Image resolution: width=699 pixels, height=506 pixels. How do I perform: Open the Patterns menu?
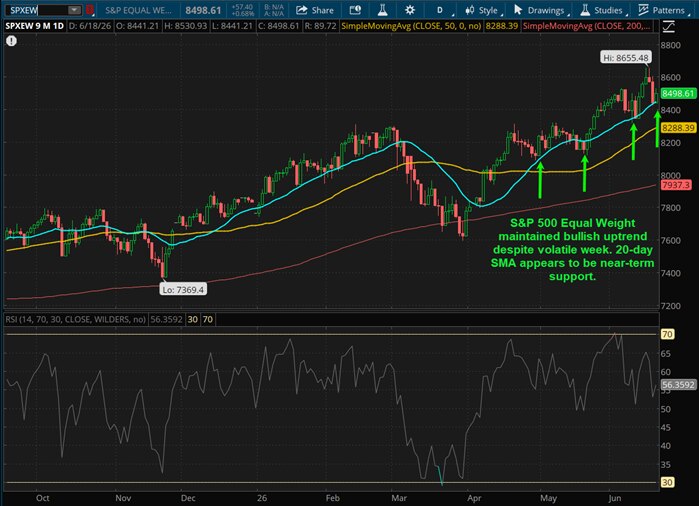click(663, 10)
